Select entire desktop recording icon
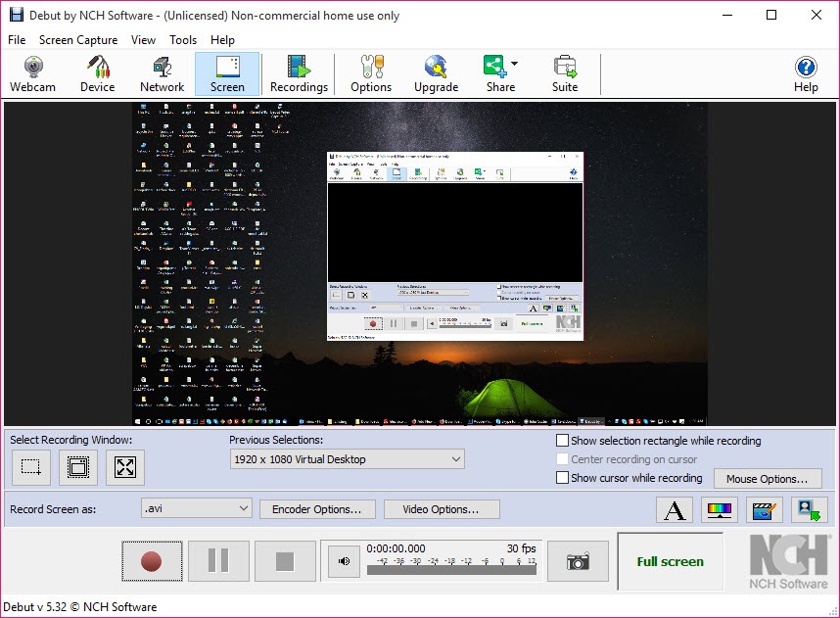The height and width of the screenshot is (618, 840). [x=125, y=467]
